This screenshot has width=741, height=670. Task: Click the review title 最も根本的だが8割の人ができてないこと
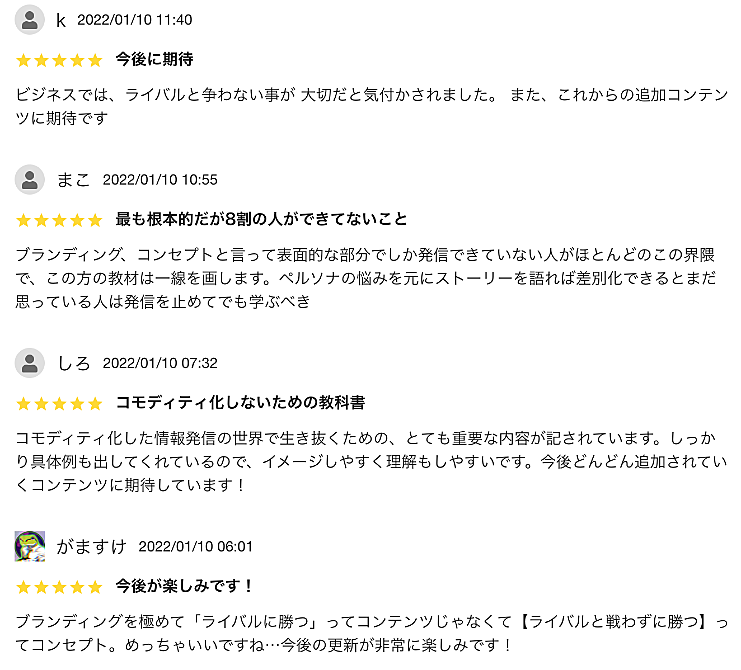(261, 219)
